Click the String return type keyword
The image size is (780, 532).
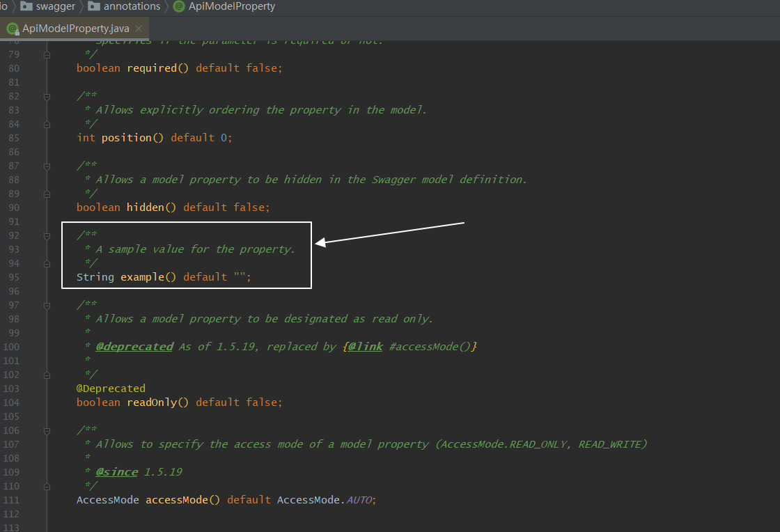[95, 277]
